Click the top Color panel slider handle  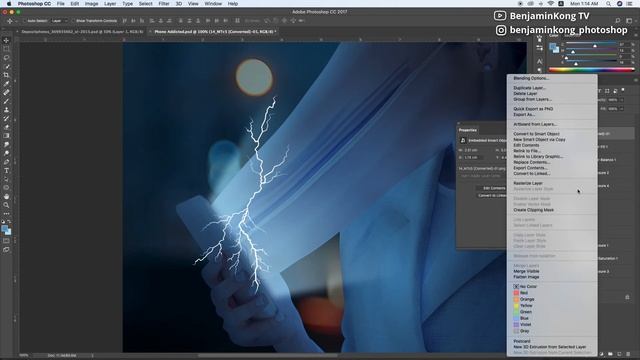pos(595,46)
